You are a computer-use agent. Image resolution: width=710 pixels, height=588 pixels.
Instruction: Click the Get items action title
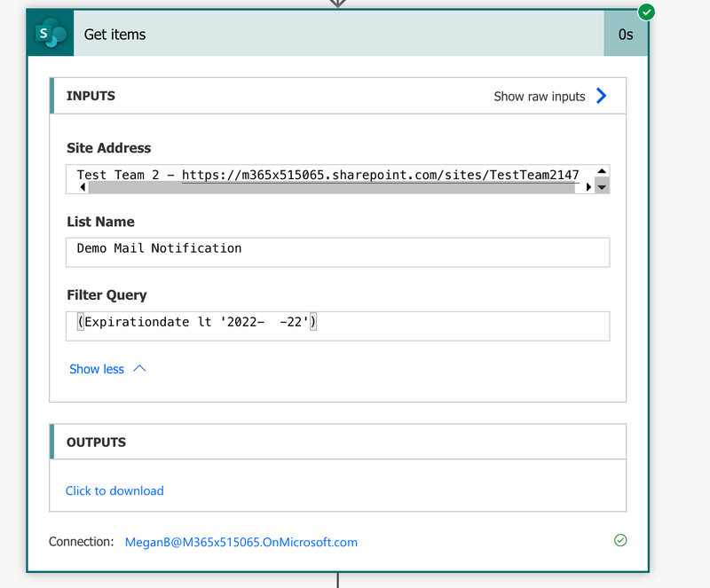tap(115, 35)
